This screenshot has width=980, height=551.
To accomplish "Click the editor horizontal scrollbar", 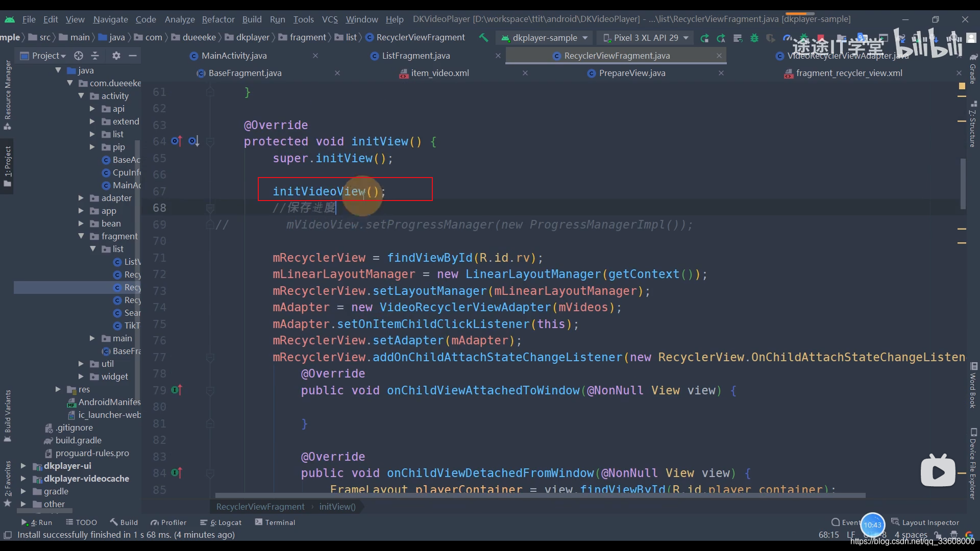I will click(x=540, y=495).
